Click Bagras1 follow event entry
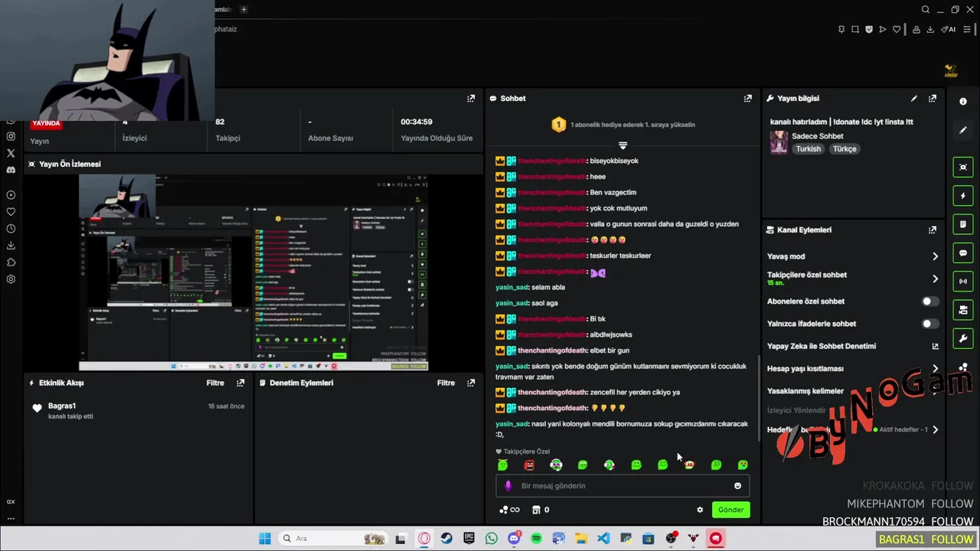The height and width of the screenshot is (551, 980). pyautogui.click(x=138, y=411)
